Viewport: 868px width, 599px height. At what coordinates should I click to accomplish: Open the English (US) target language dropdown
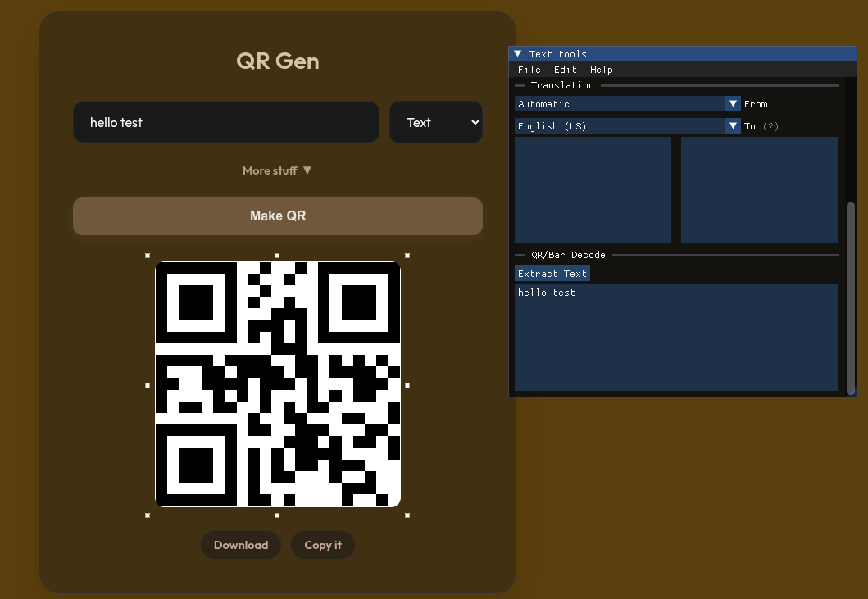coord(627,126)
